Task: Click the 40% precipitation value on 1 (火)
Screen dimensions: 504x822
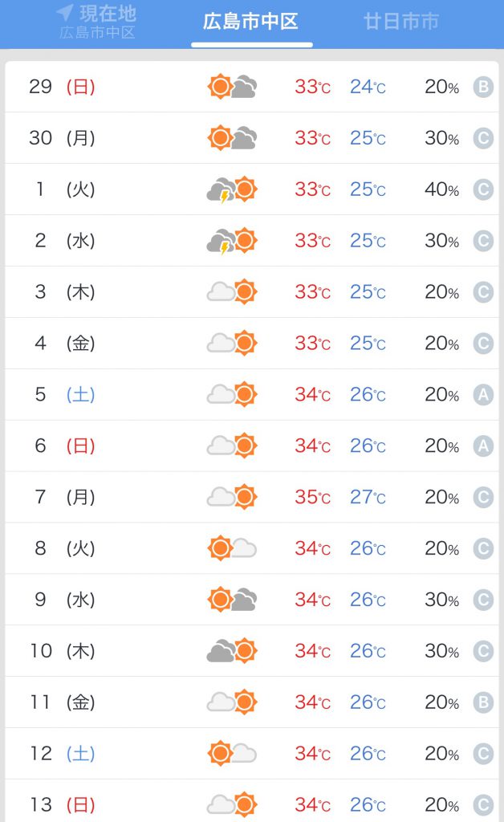Action: (x=441, y=189)
